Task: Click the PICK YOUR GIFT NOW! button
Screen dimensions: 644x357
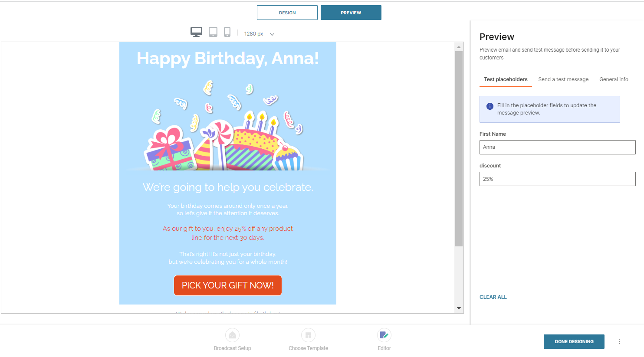Action: pyautogui.click(x=227, y=285)
